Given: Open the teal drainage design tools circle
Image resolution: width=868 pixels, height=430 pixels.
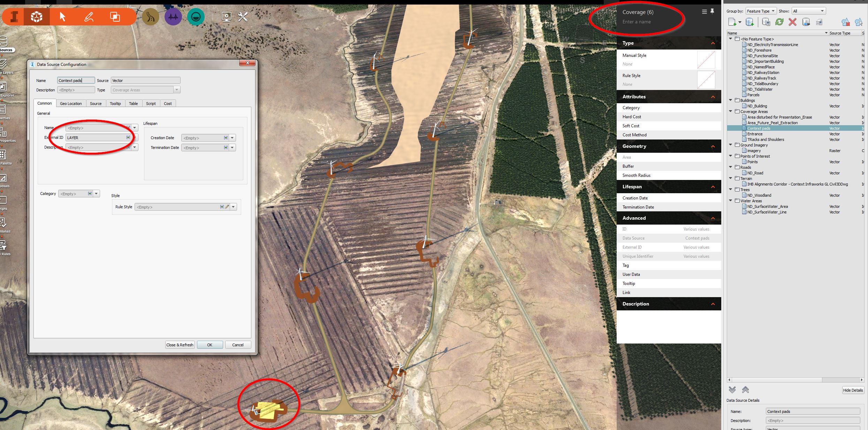Looking at the screenshot, I should [196, 16].
